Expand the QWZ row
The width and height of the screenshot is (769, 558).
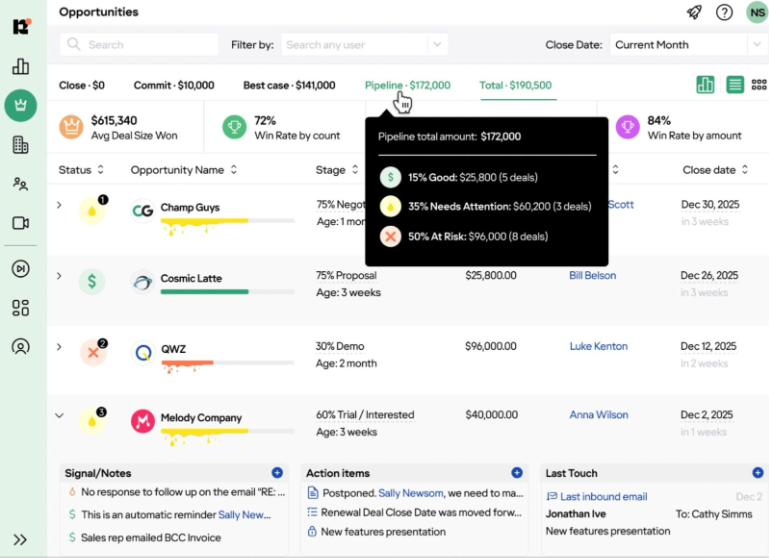pos(59,347)
